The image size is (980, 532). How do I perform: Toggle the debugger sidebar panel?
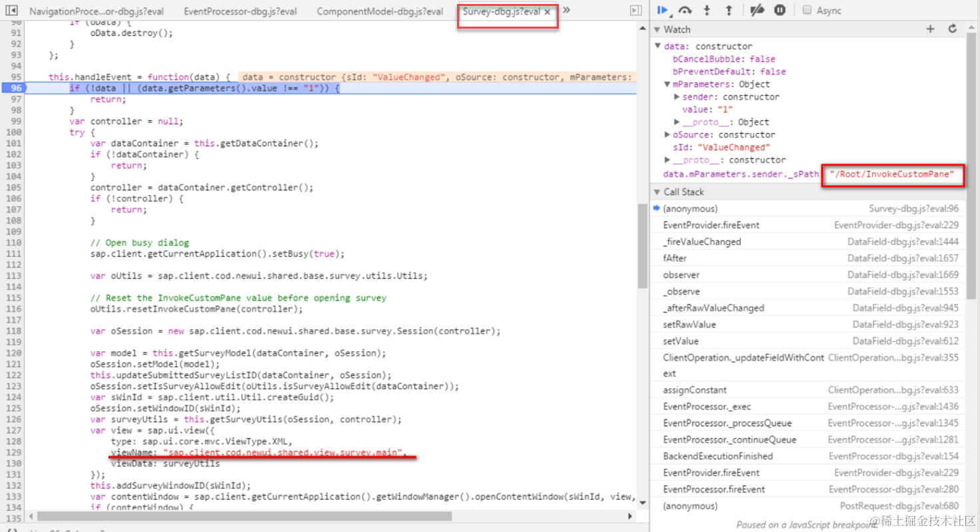pos(636,10)
